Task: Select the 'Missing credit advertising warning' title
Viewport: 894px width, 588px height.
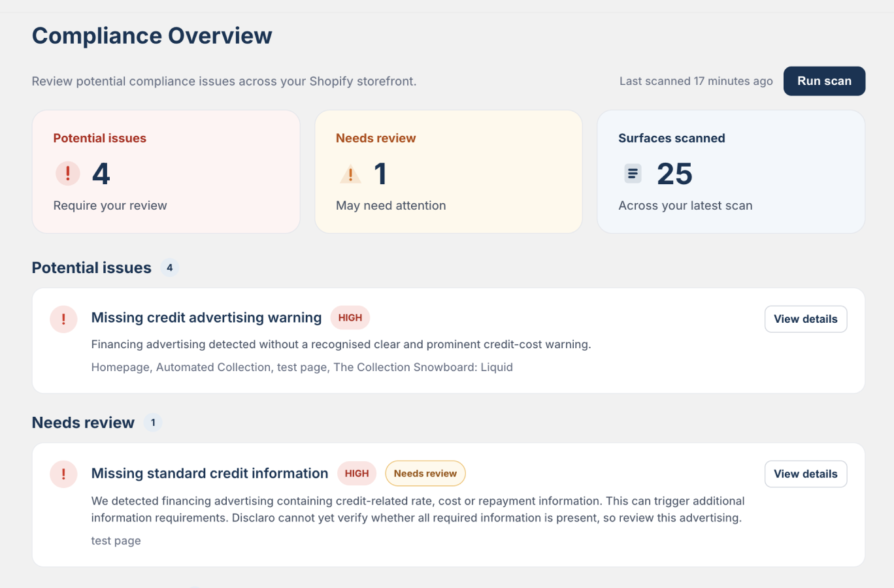Action: tap(207, 318)
